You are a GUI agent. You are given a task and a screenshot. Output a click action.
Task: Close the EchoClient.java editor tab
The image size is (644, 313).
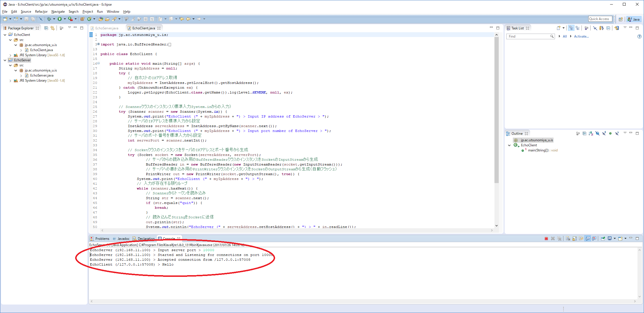pos(159,28)
